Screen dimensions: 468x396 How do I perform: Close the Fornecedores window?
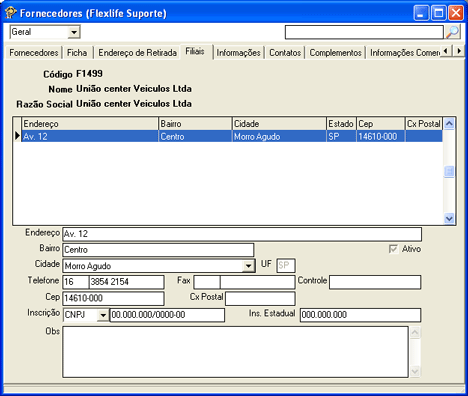coord(455,13)
